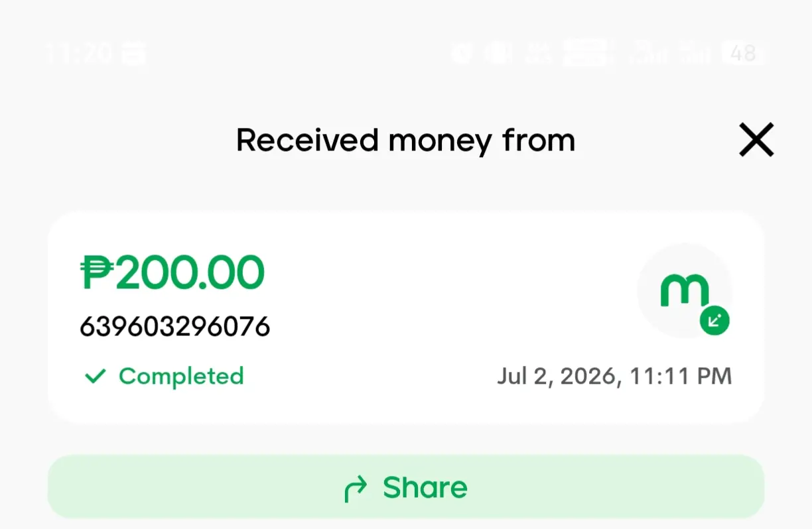Close the received money details screen
This screenshot has width=812, height=529.
[x=756, y=140]
